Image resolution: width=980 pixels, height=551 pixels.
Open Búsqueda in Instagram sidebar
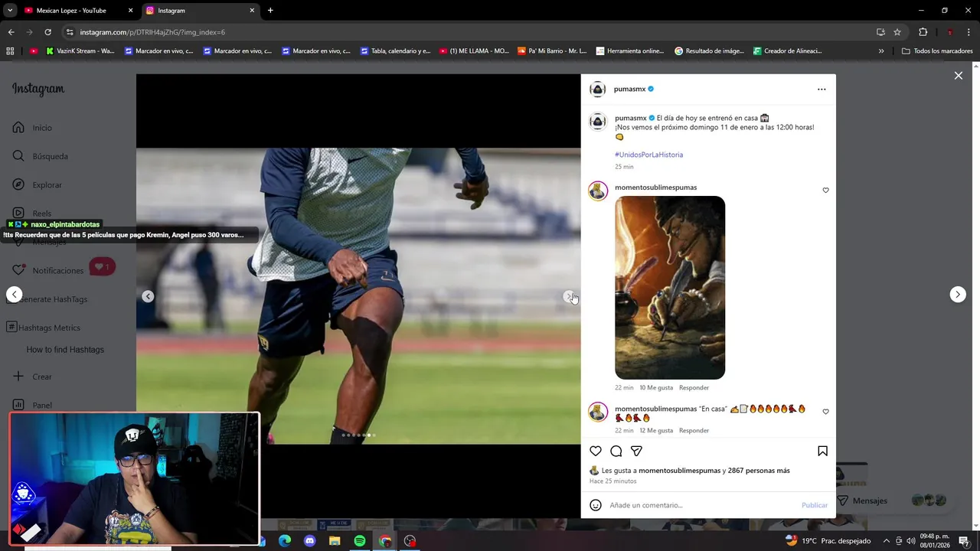pyautogui.click(x=40, y=156)
